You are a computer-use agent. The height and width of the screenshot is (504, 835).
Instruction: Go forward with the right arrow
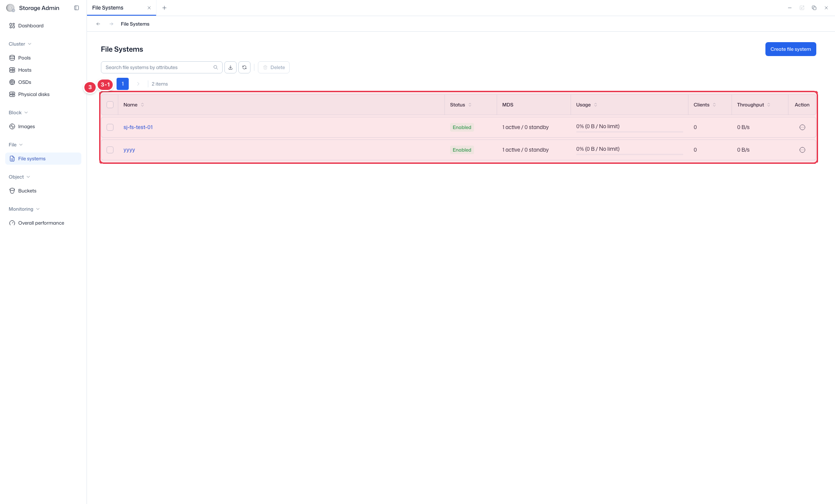point(111,24)
